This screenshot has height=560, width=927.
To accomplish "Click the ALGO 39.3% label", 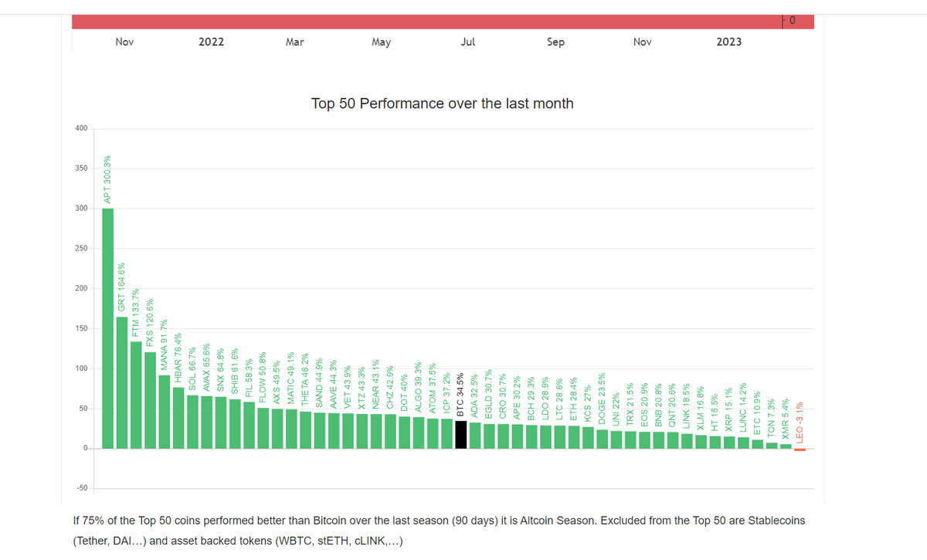I will click(418, 388).
